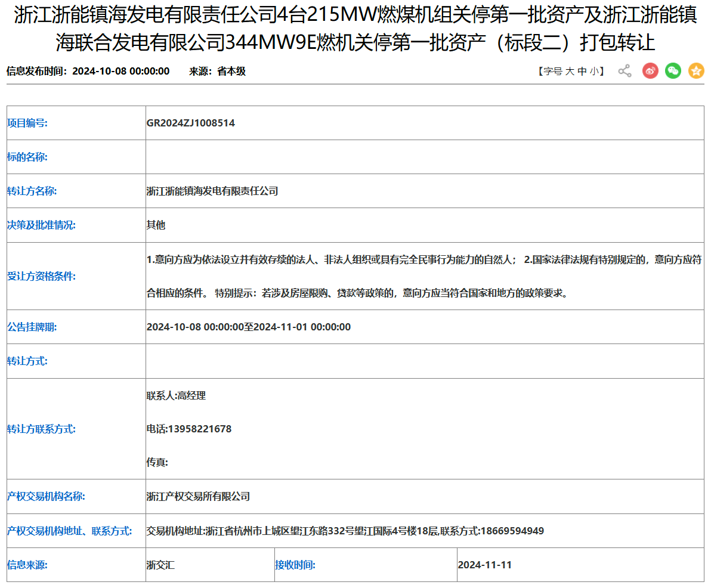Click the listing period date range
711x588 pixels.
(x=248, y=327)
